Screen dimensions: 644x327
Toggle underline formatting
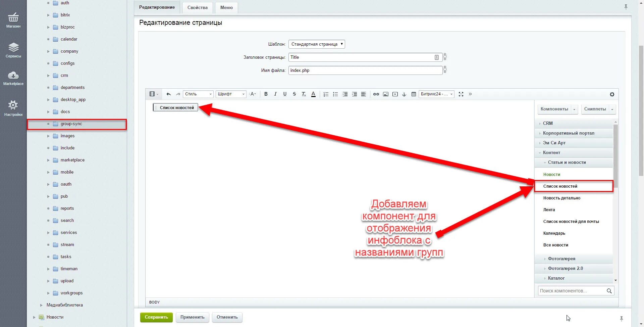click(285, 94)
